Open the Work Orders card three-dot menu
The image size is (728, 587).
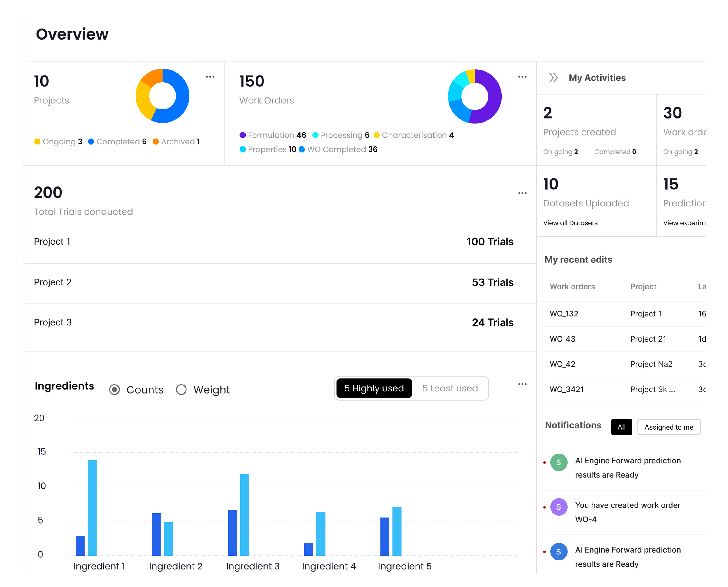pyautogui.click(x=522, y=77)
